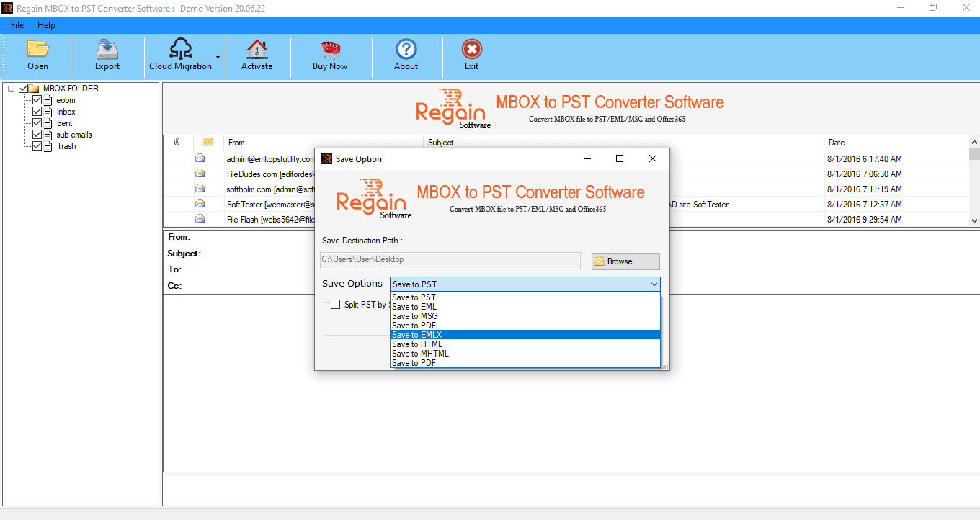Uncheck the Inbox folder checkbox

(x=37, y=112)
